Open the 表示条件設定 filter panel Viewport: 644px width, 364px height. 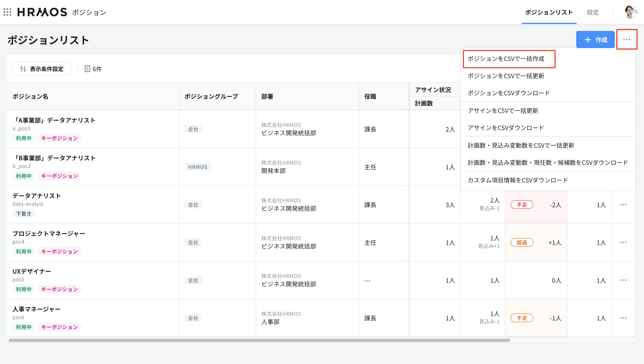pyautogui.click(x=41, y=69)
